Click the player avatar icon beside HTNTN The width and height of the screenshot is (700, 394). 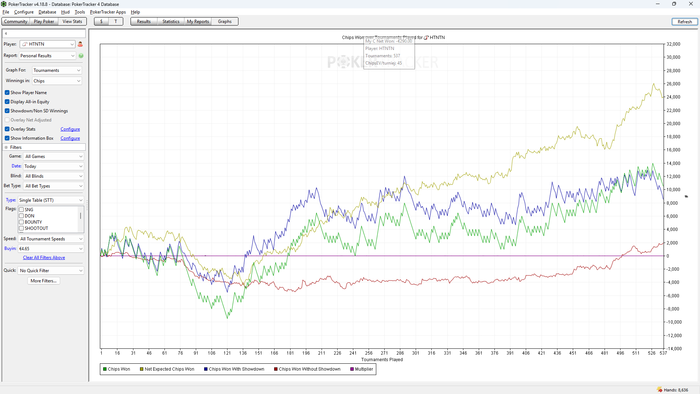[80, 44]
